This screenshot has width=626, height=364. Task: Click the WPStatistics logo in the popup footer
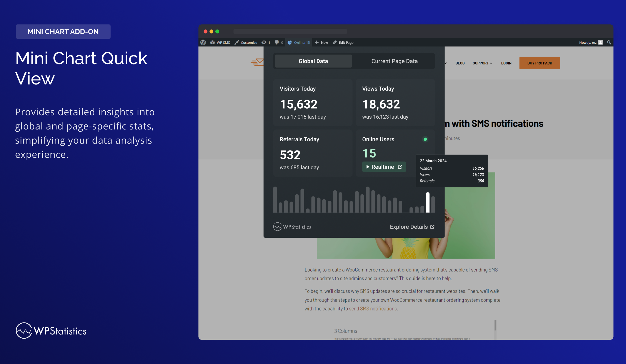292,227
